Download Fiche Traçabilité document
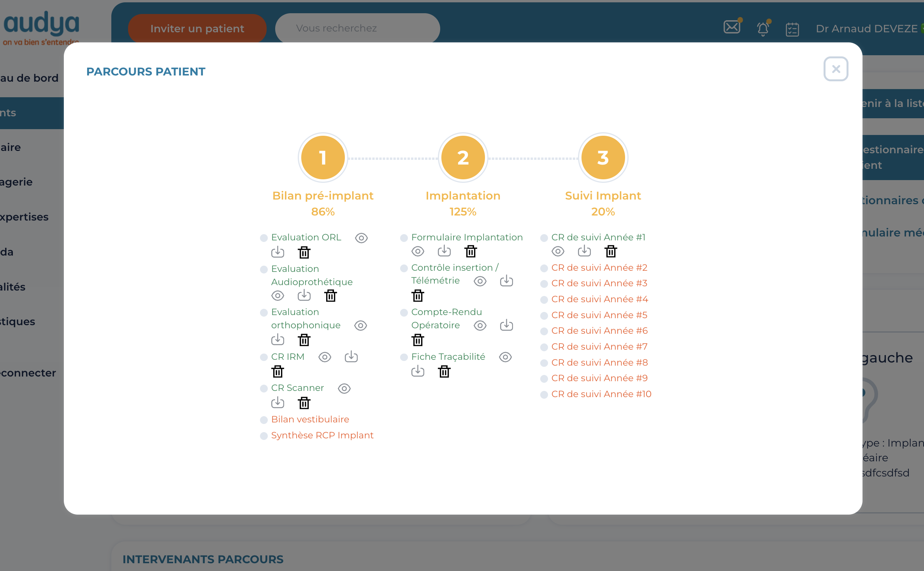The height and width of the screenshot is (571, 924). pos(418,371)
